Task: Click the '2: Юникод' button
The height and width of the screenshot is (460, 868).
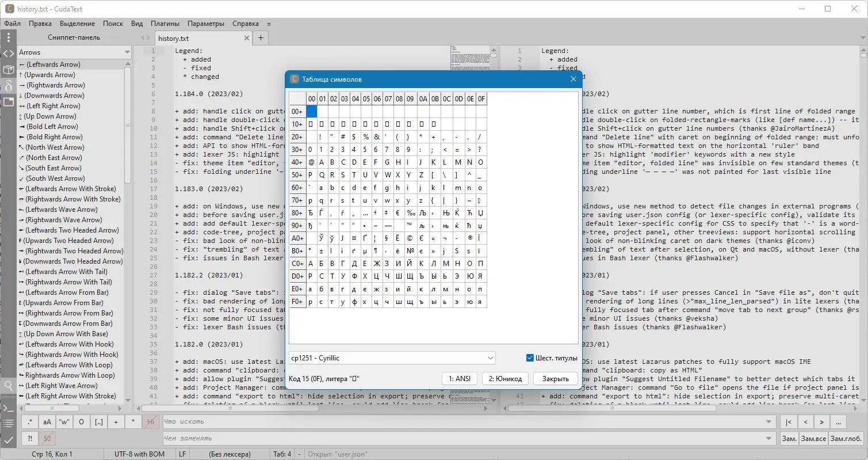Action: (x=505, y=378)
